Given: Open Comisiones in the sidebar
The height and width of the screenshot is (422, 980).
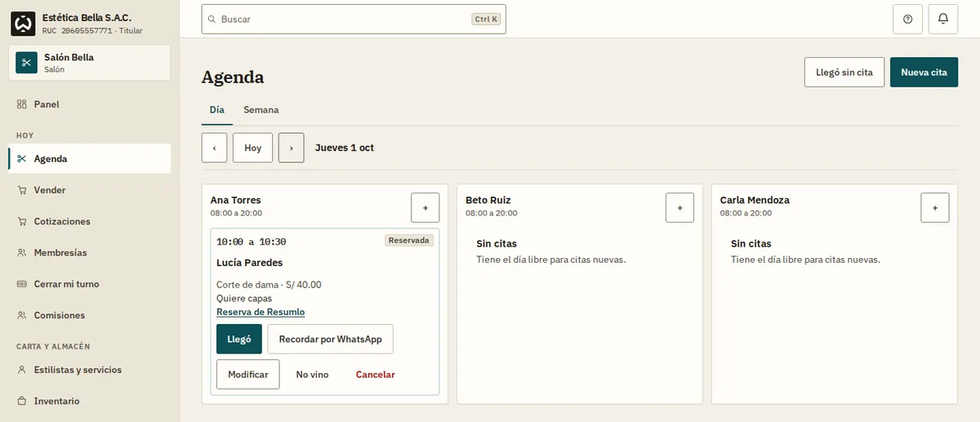Looking at the screenshot, I should (x=90, y=315).
